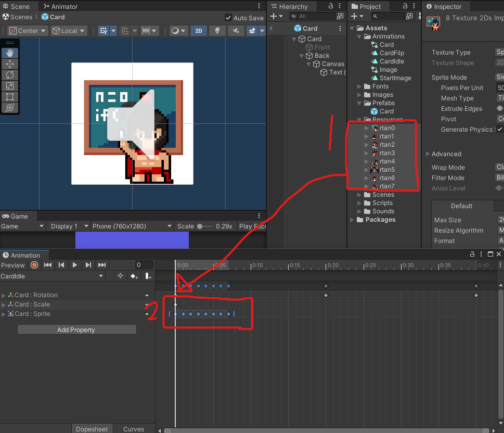
Task: Select the Hand tool in Scene toolbar
Action: pos(10,53)
